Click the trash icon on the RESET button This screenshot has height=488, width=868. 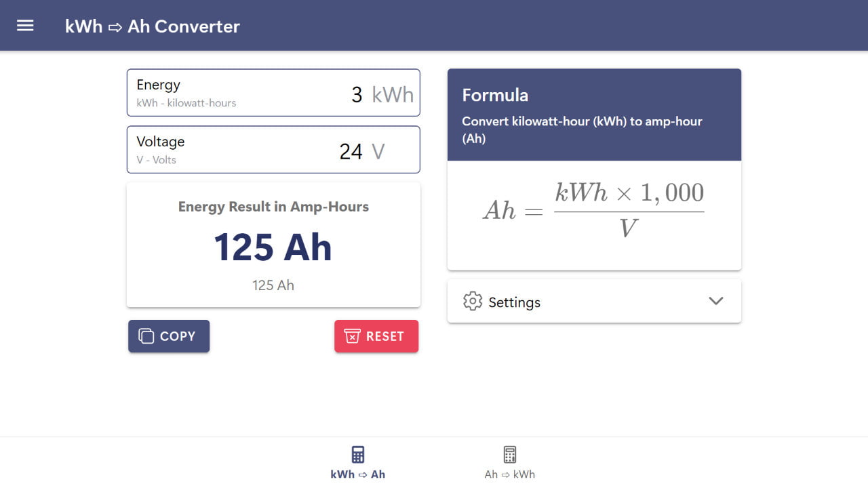click(x=352, y=336)
